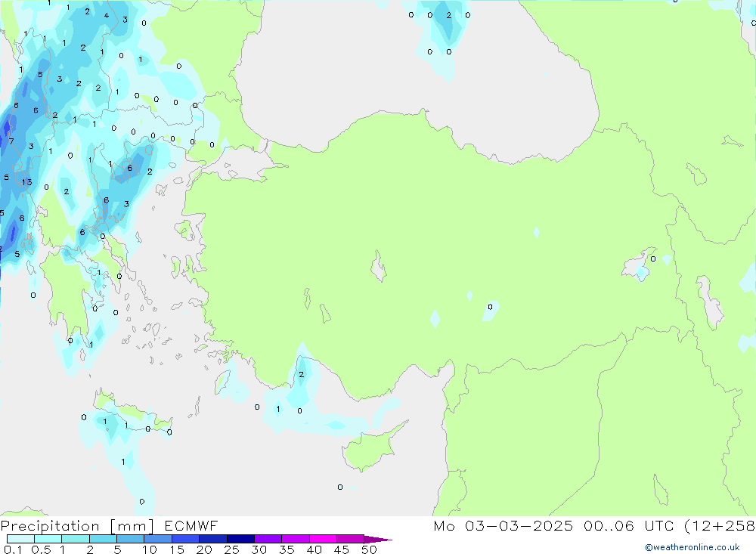Click the legend arrow tip above 50 mm
The width and height of the screenshot is (756, 554).
coord(377,539)
